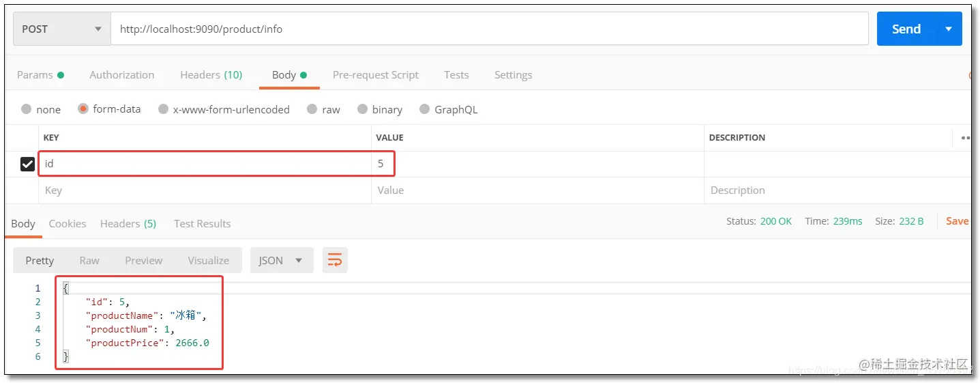Open the column options ellipsis icon
The image size is (980, 383).
tap(966, 137)
